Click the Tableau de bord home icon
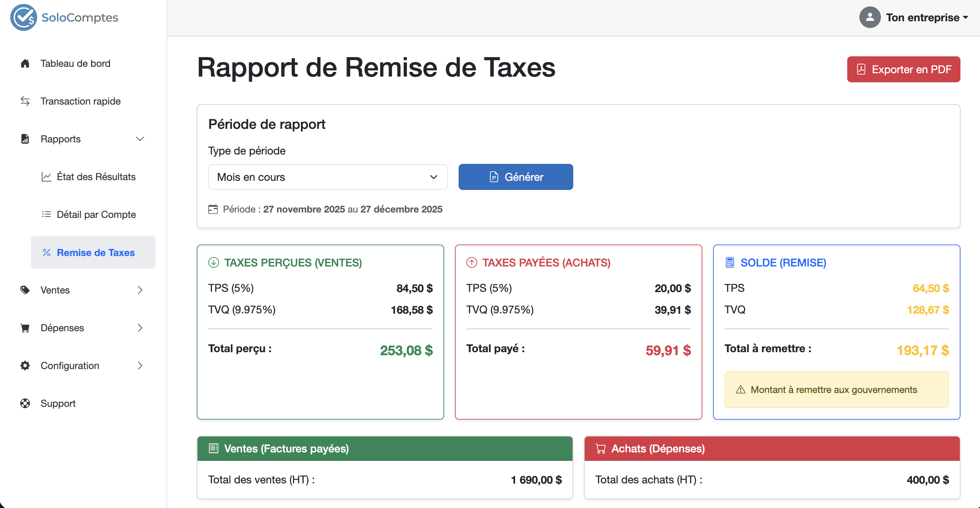 [25, 64]
